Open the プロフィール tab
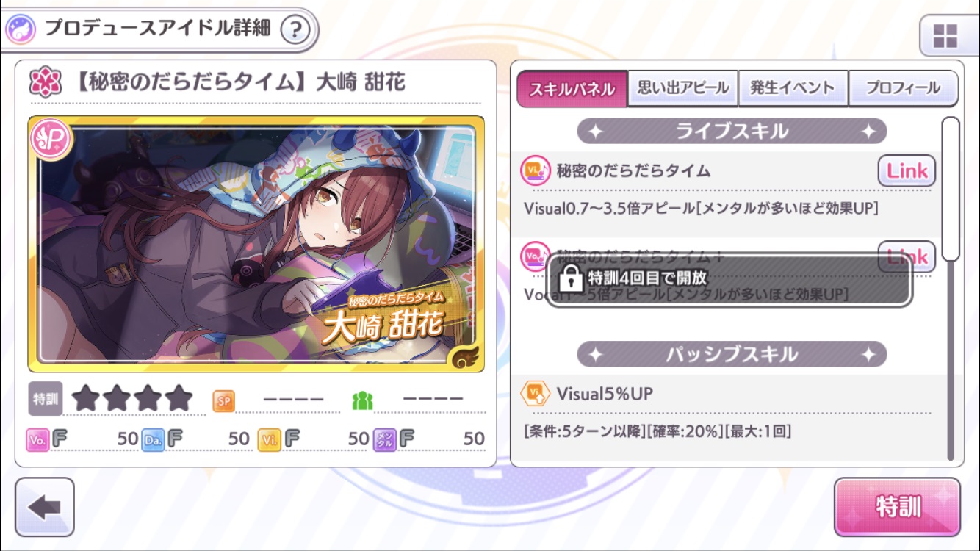 [x=904, y=89]
